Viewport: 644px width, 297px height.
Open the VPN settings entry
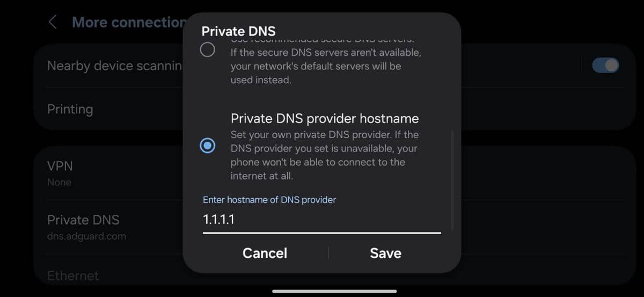coord(60,172)
